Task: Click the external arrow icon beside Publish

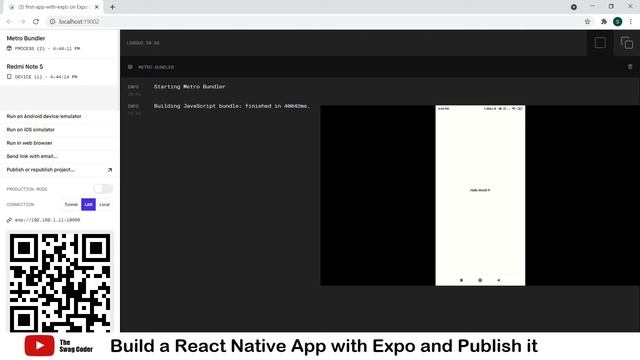Action: [x=110, y=170]
